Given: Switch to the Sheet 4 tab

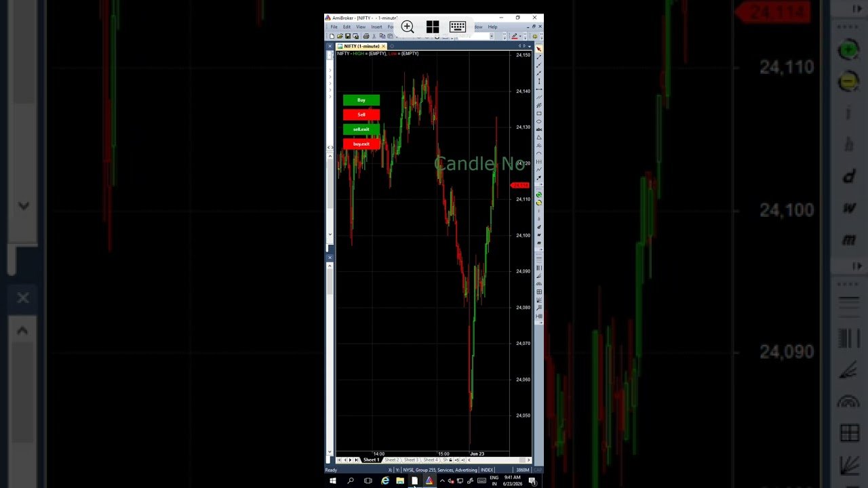Looking at the screenshot, I should coord(431,460).
